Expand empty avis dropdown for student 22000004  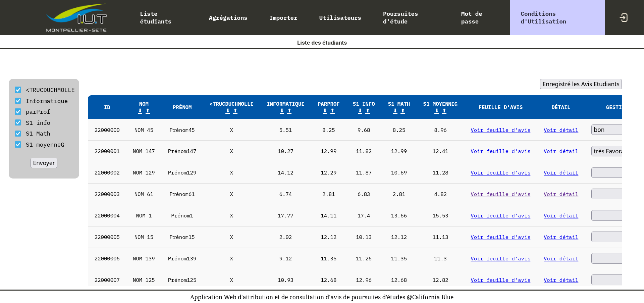coord(606,215)
